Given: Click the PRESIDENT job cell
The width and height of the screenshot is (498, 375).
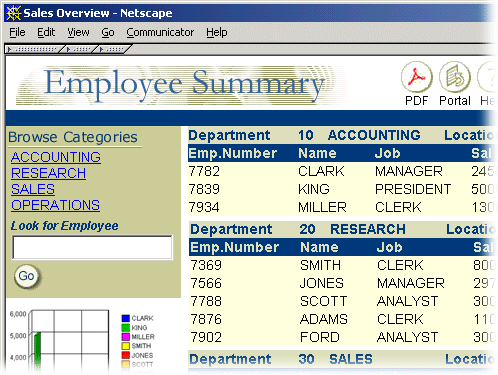Looking at the screenshot, I should [413, 189].
